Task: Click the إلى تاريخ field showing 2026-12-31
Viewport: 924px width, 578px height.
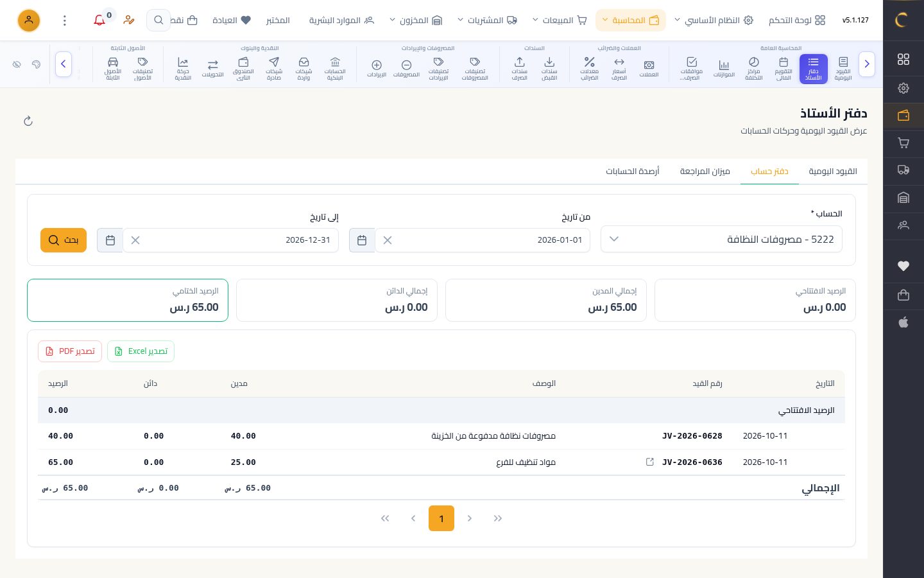Action: click(231, 240)
